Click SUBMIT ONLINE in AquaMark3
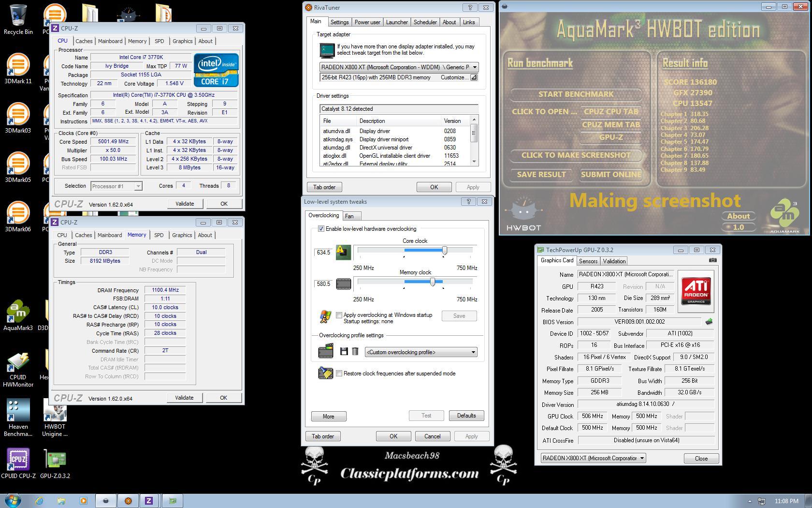This screenshot has width=812, height=508. pyautogui.click(x=611, y=175)
